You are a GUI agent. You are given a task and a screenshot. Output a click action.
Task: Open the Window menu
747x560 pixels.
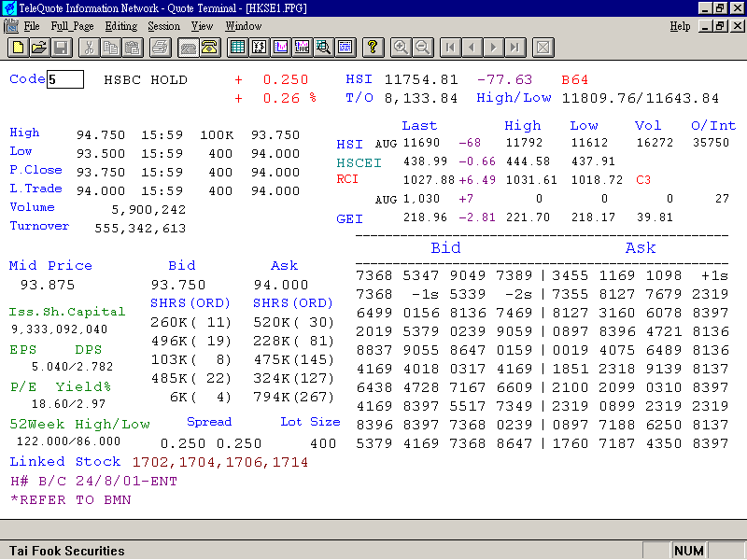(x=244, y=26)
